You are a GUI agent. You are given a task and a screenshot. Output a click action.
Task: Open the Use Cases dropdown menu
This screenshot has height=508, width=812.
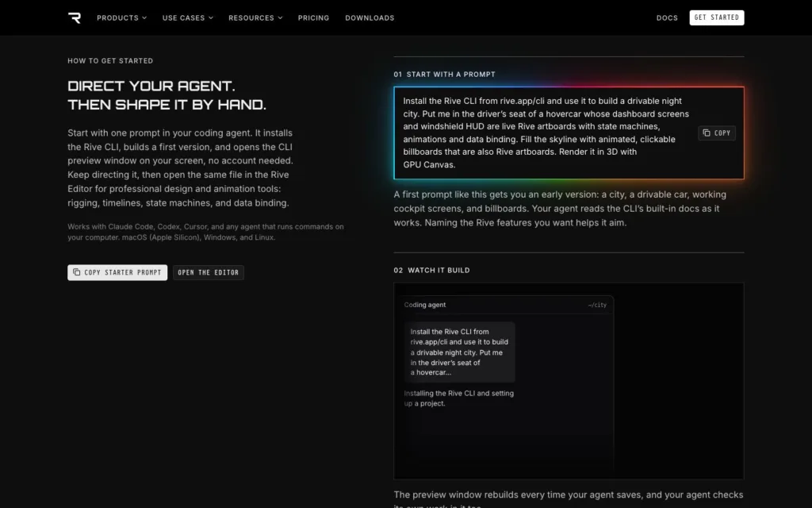pos(187,17)
